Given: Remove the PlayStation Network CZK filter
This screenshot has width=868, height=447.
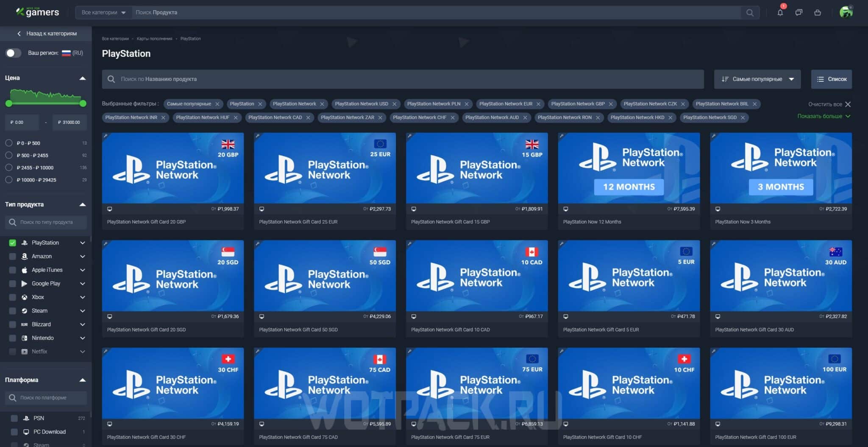Looking at the screenshot, I should tap(683, 104).
